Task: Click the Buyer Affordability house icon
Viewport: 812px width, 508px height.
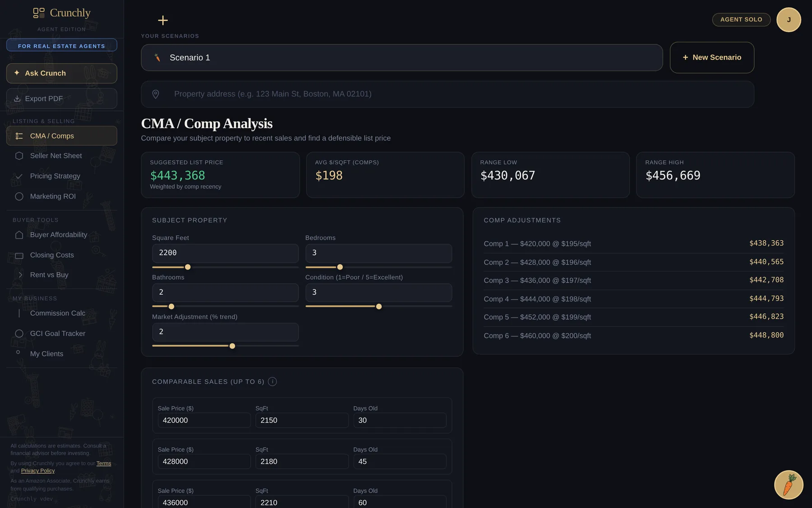Action: click(19, 235)
